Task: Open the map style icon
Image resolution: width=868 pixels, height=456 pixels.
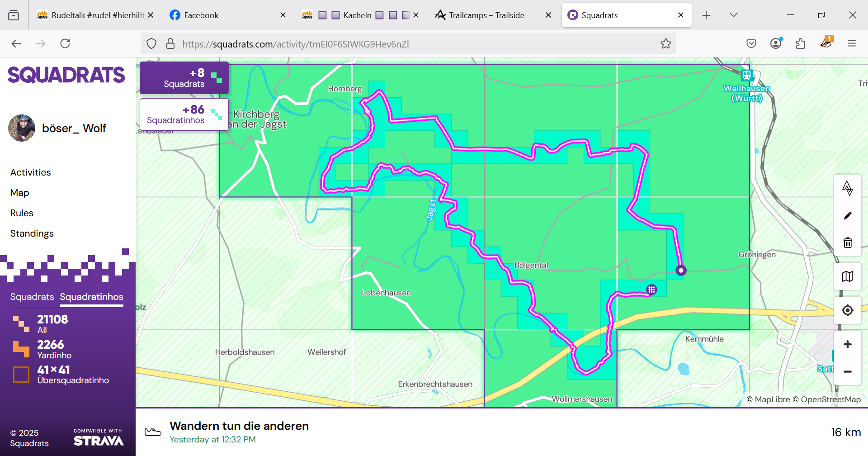Action: 847,276
